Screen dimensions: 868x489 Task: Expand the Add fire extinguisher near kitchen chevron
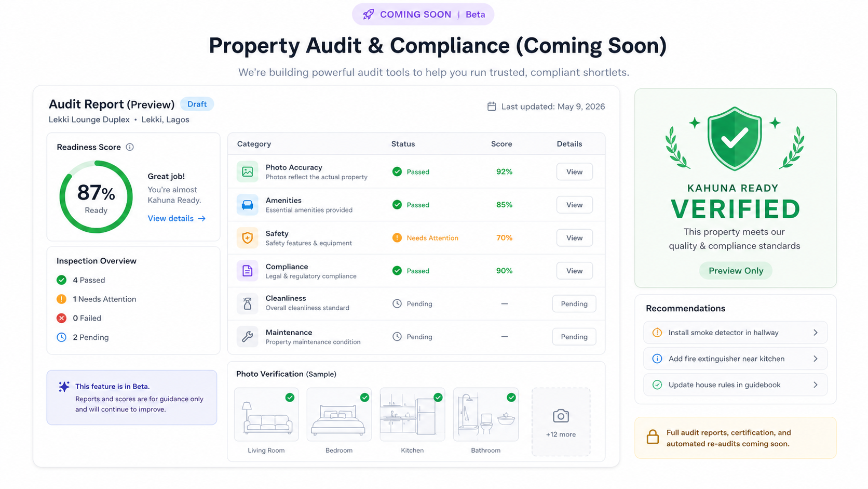[816, 359]
